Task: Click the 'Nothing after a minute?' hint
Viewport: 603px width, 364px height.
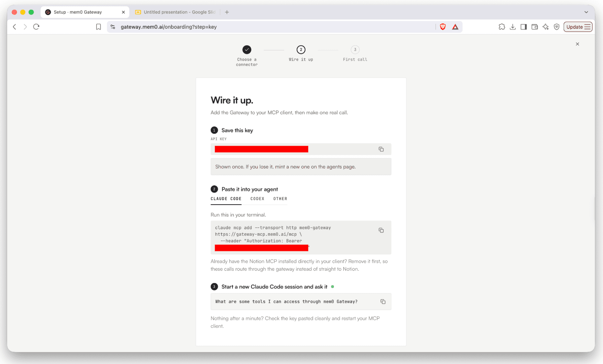Action: pos(295,322)
